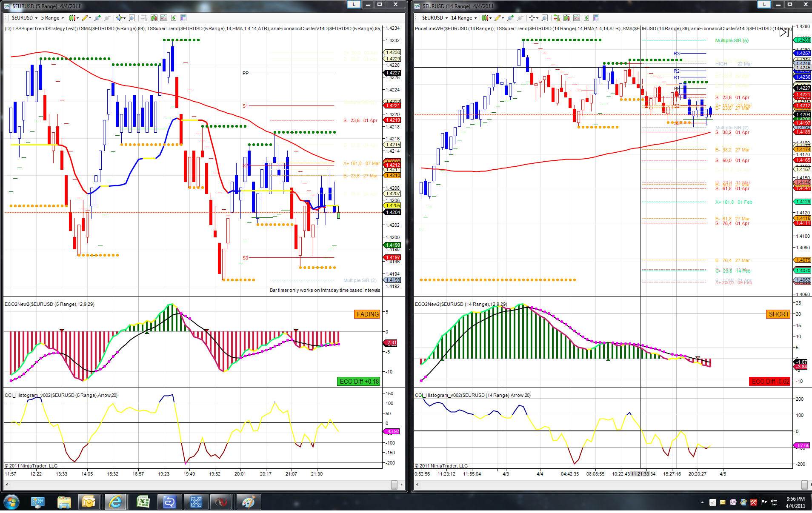Click the Multiple S/R (5) label in 14 Range chart
Image resolution: width=812 pixels, height=513 pixels.
click(732, 40)
